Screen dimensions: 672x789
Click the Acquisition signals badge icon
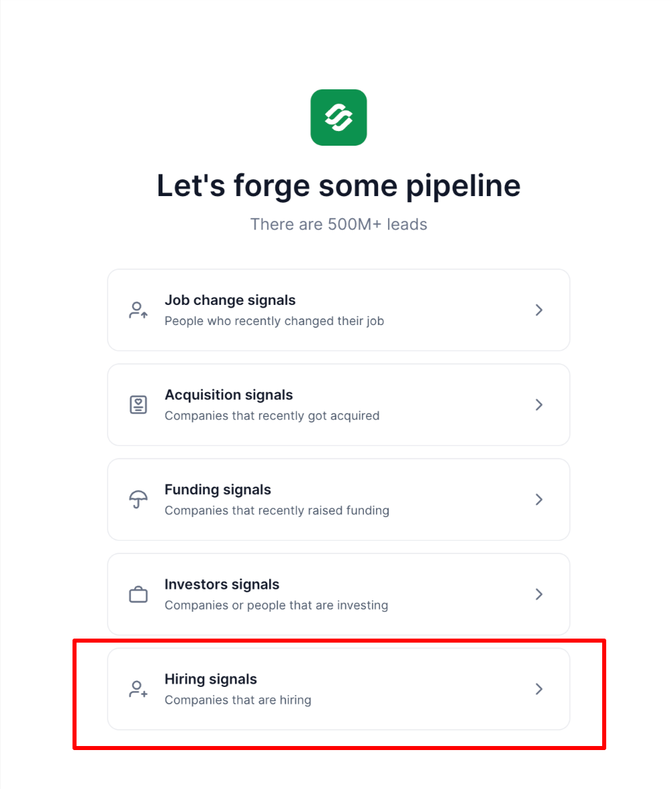pos(138,404)
